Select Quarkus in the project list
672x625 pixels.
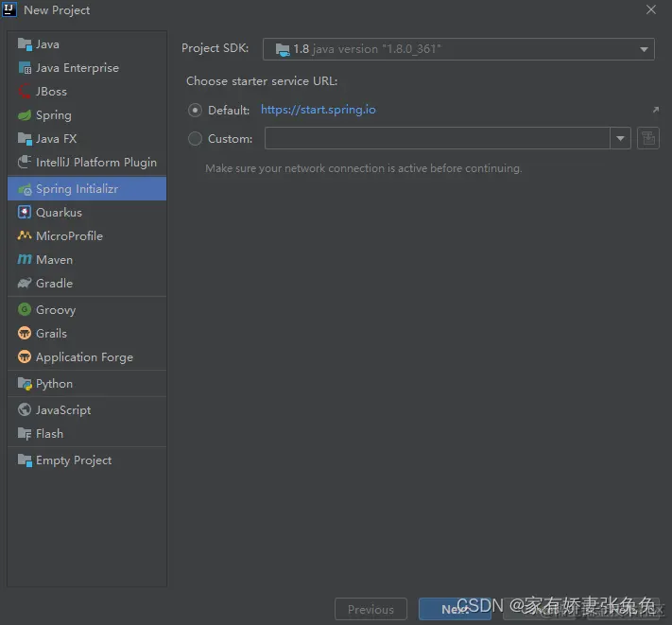point(87,212)
